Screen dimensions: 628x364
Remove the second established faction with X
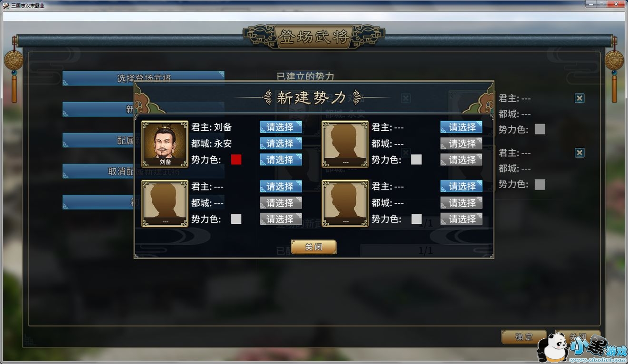[579, 153]
